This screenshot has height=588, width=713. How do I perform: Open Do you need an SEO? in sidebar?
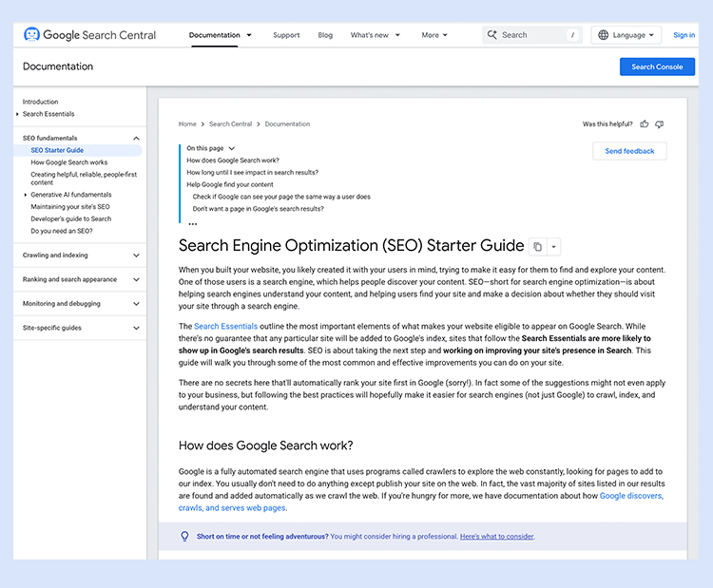point(62,231)
